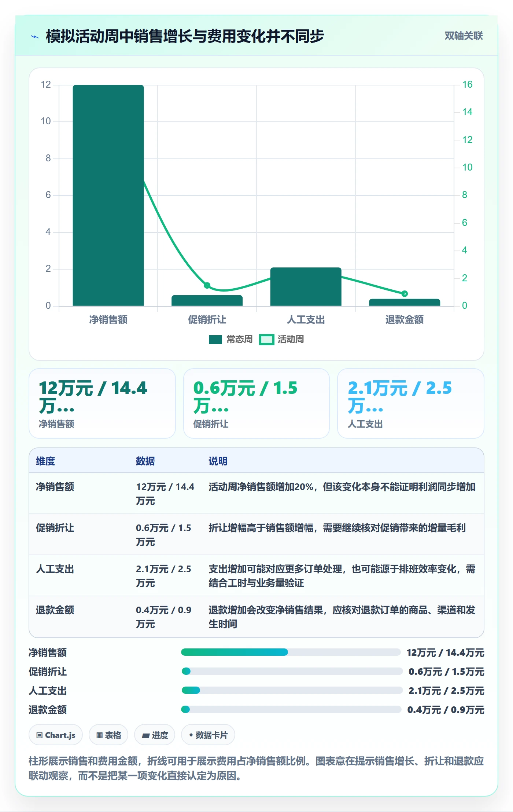The width and height of the screenshot is (513, 812).
Task: Open the 2.1万元 / 2.5万 data card
Action: [x=411, y=403]
